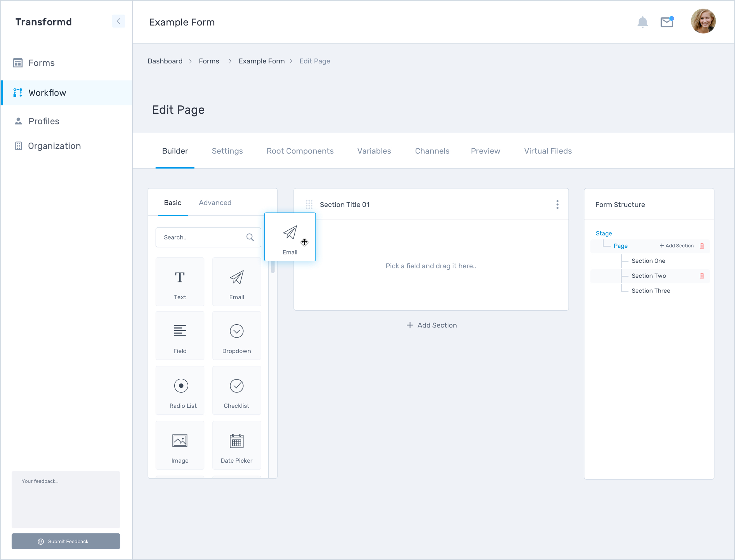
Task: Click the Submit Feedback button
Action: (66, 541)
